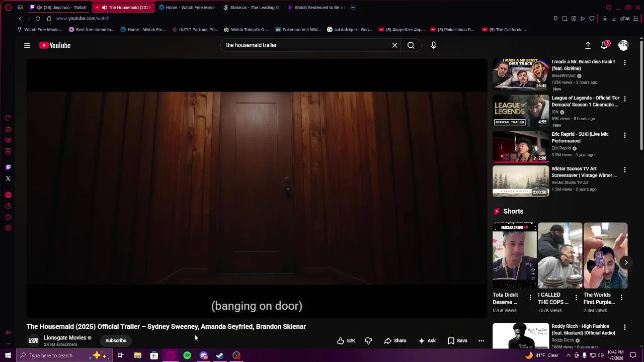Open options for Roddy Ricch High Fashion video
The width and height of the screenshot is (644, 362).
(625, 327)
